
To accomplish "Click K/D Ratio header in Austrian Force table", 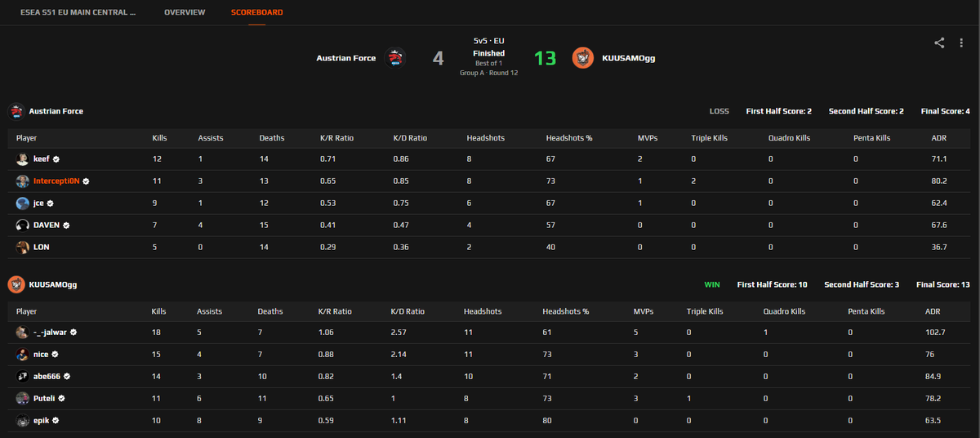I will click(411, 138).
